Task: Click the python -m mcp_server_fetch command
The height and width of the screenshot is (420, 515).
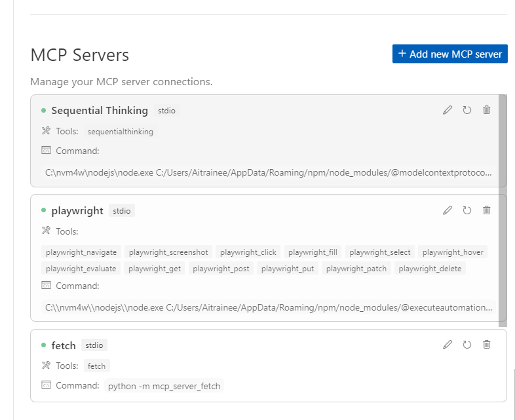Action: (164, 386)
